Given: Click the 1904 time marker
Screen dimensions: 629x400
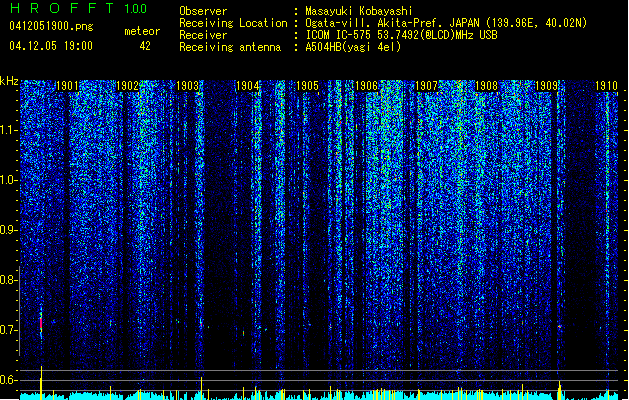Looking at the screenshot, I should [248, 86].
